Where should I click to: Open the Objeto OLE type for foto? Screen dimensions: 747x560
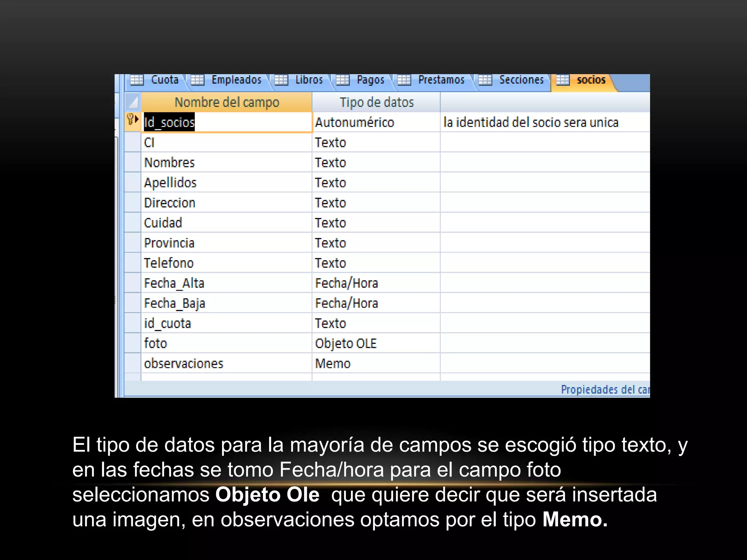click(376, 343)
